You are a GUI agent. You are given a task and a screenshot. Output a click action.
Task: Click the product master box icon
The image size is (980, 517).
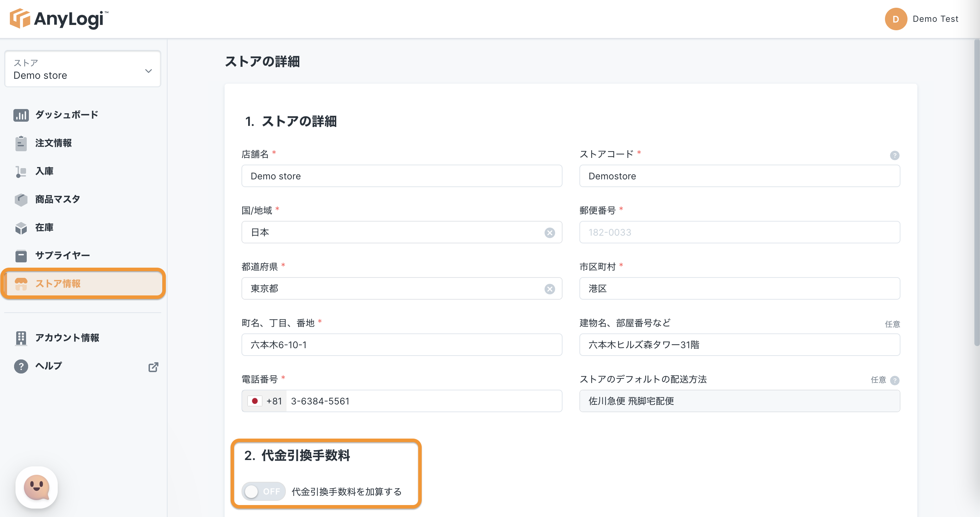point(21,199)
